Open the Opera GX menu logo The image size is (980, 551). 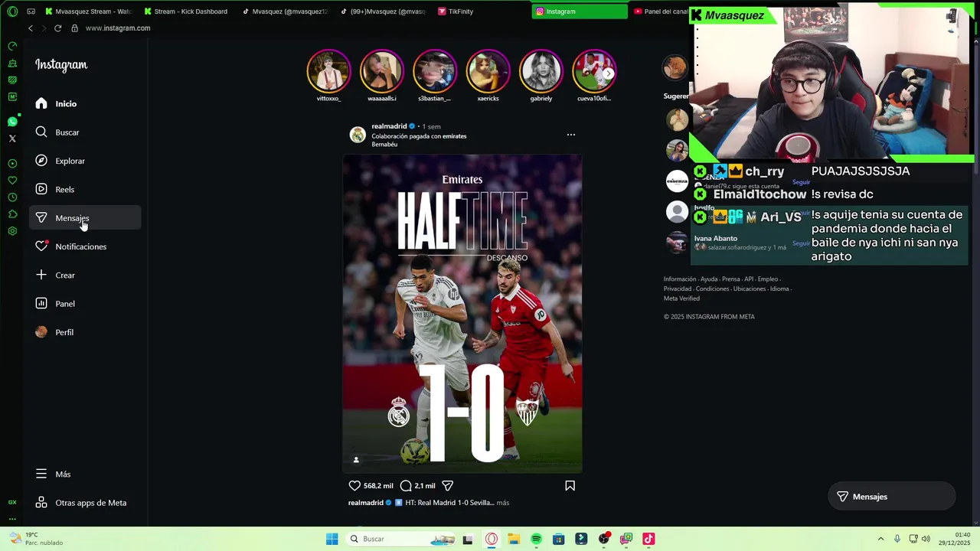(12, 11)
